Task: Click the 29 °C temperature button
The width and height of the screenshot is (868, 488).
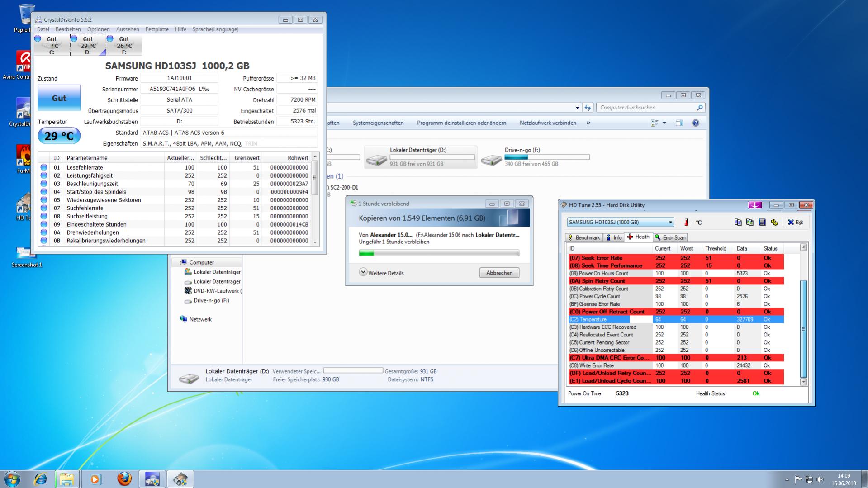Action: tap(59, 136)
